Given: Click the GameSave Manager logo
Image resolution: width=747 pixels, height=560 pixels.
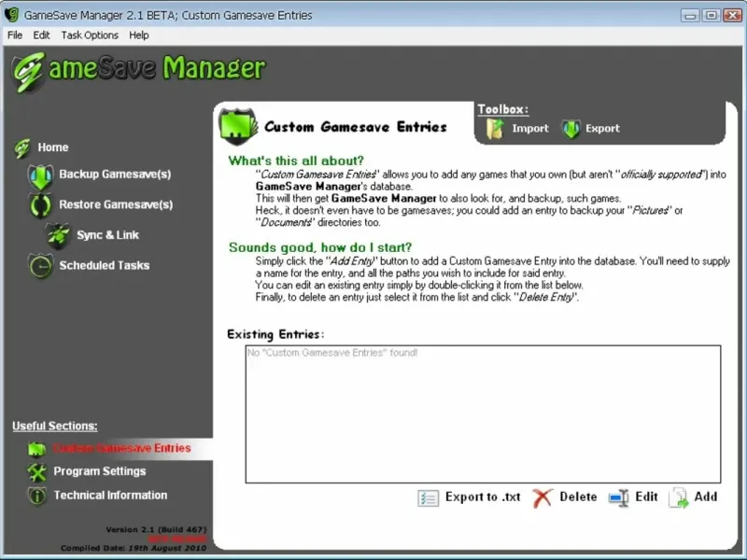Looking at the screenshot, I should (x=138, y=71).
